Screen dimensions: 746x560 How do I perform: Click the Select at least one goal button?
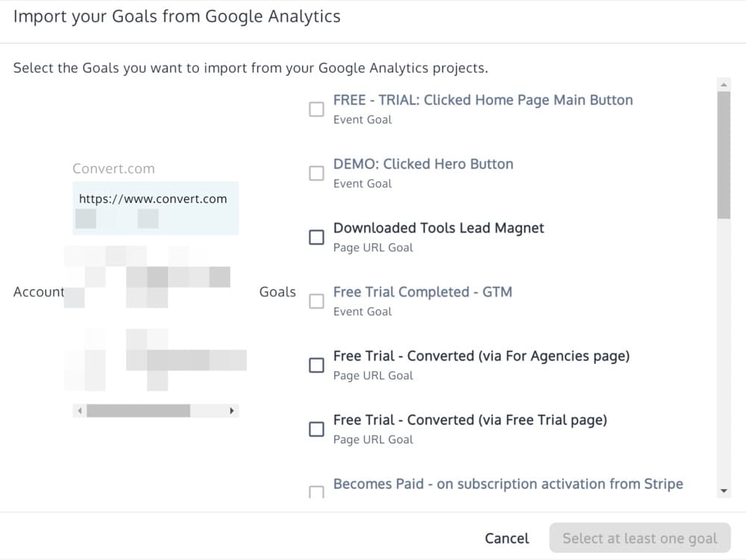click(x=639, y=538)
